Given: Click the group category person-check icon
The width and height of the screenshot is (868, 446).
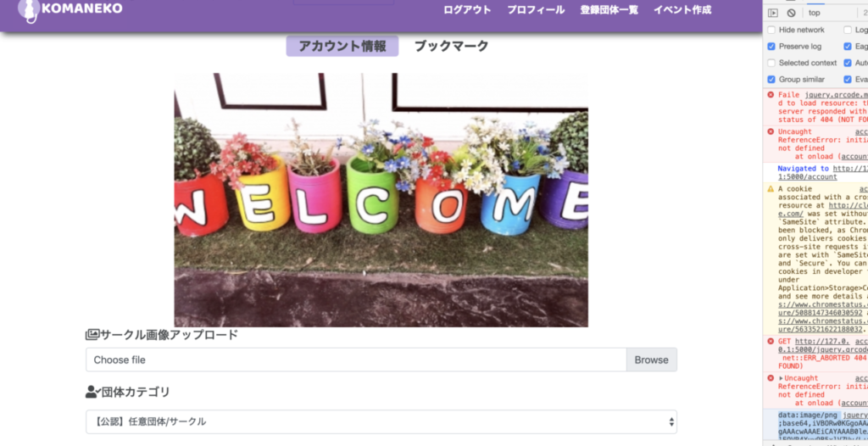Looking at the screenshot, I should (93, 393).
